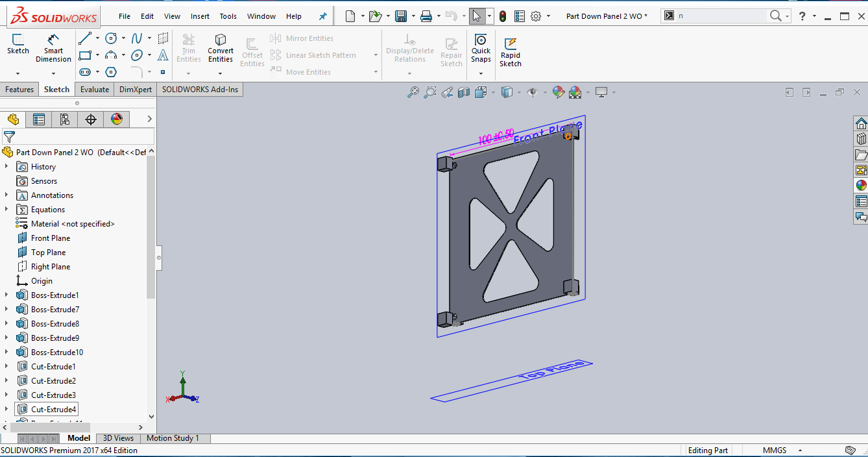The height and width of the screenshot is (457, 868).
Task: Open the Insert menu
Action: point(200,16)
